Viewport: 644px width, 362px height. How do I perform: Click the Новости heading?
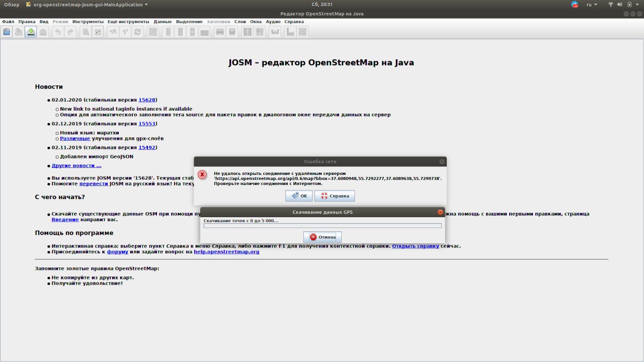(x=49, y=86)
